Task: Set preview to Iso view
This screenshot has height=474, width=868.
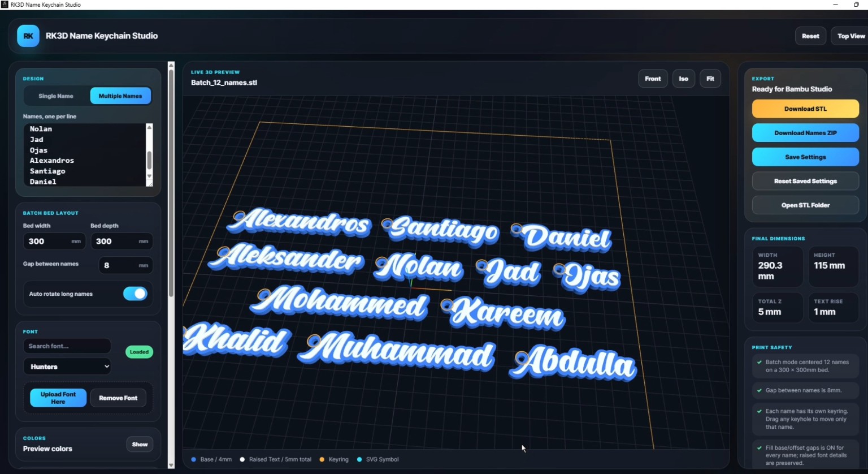Action: (x=683, y=79)
